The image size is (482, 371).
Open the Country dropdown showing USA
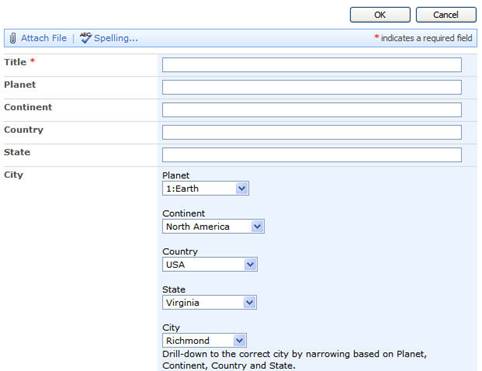coord(210,265)
